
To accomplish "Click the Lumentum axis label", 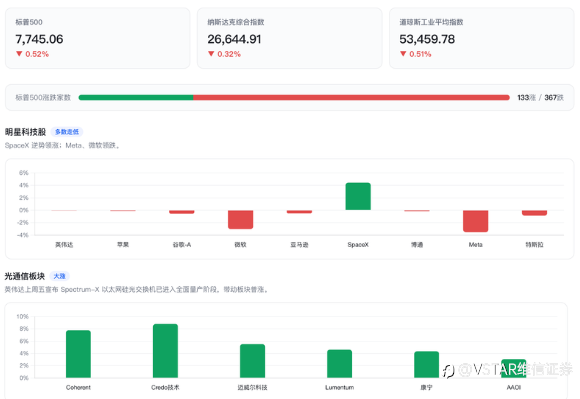I will [340, 388].
